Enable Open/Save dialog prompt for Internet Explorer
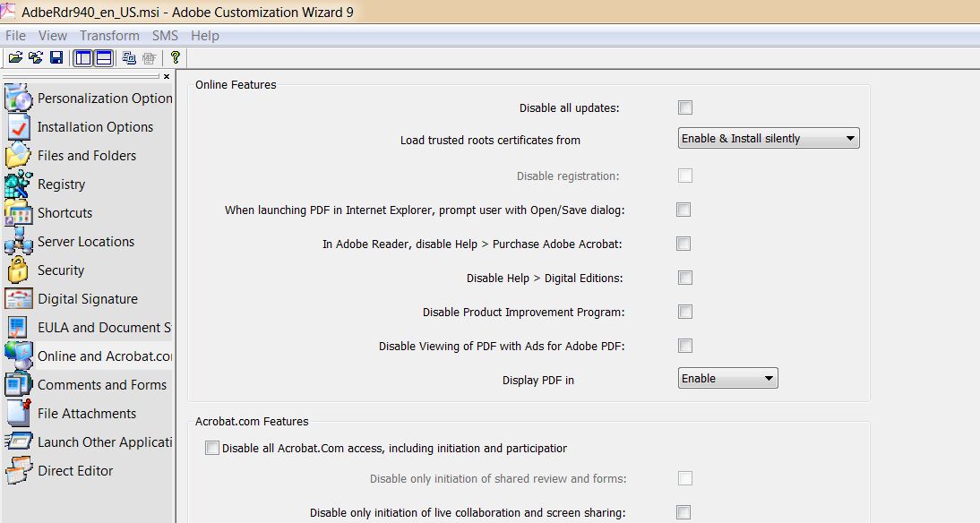 683,210
